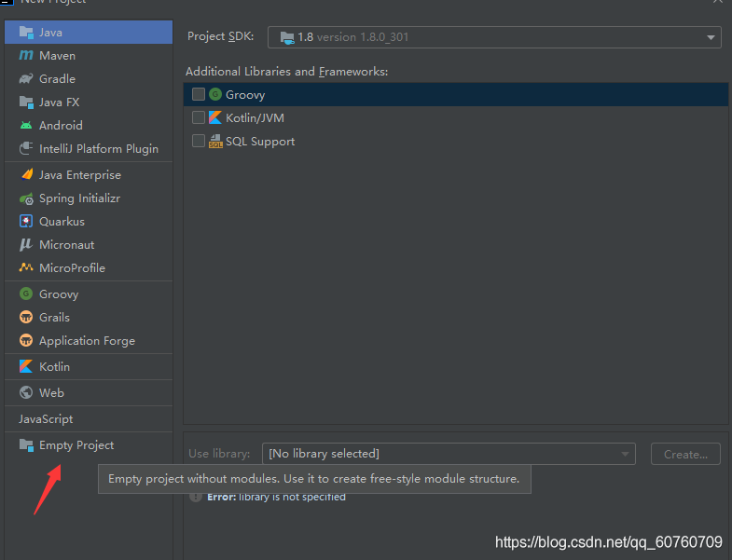This screenshot has height=560, width=732.
Task: Select the Android label in sidebar
Action: [x=61, y=126]
